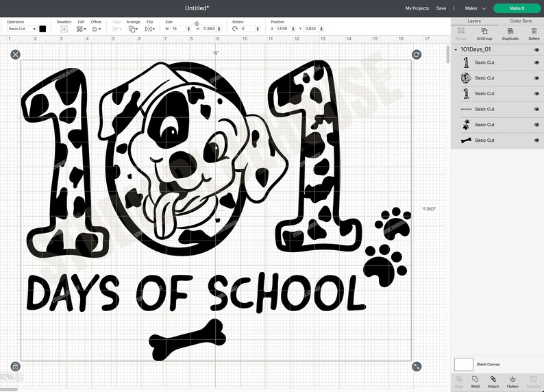The width and height of the screenshot is (544, 392).
Task: Click the X position stepper arrows
Action: (x=293, y=29)
